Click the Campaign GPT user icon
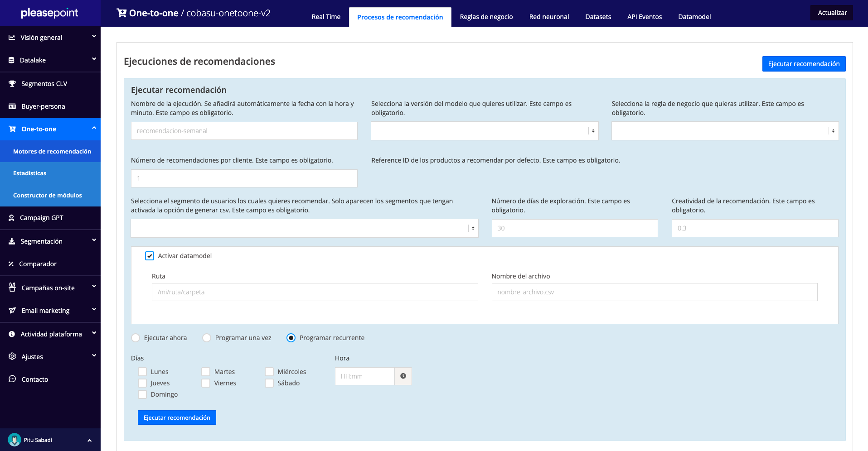This screenshot has height=451, width=868. 12,218
